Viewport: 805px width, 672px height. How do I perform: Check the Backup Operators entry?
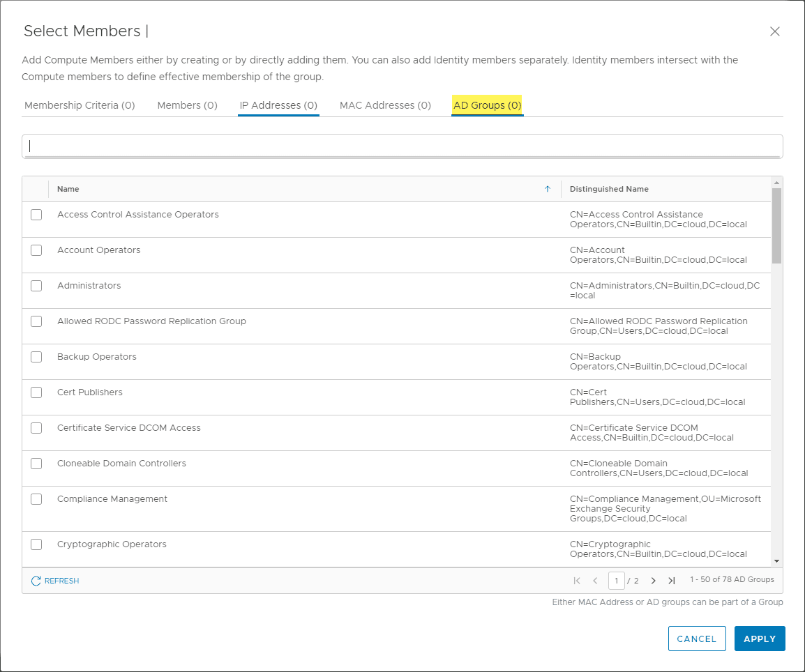click(36, 356)
